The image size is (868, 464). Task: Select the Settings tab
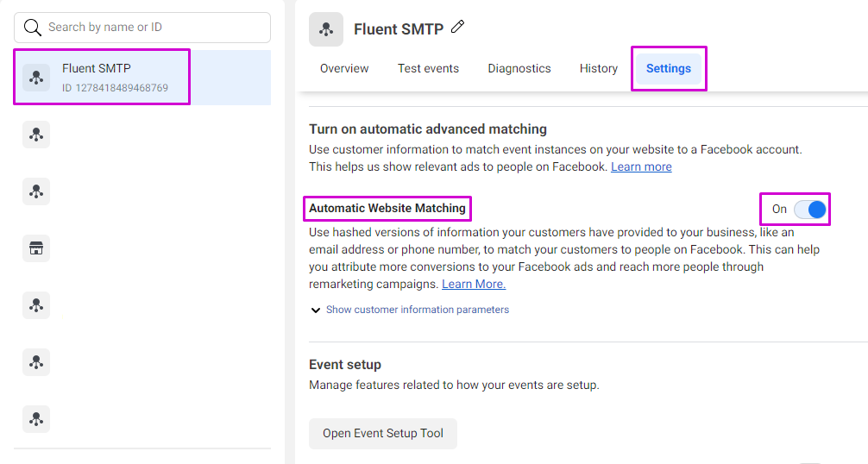tap(669, 69)
